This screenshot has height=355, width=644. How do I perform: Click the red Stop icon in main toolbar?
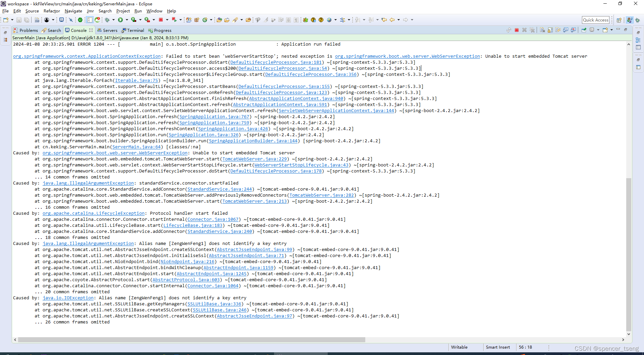tap(161, 20)
